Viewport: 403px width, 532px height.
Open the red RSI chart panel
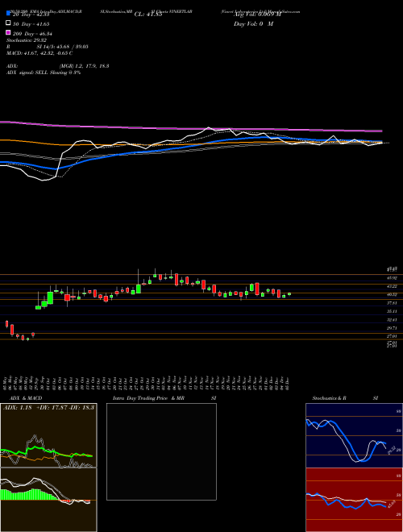354,500
